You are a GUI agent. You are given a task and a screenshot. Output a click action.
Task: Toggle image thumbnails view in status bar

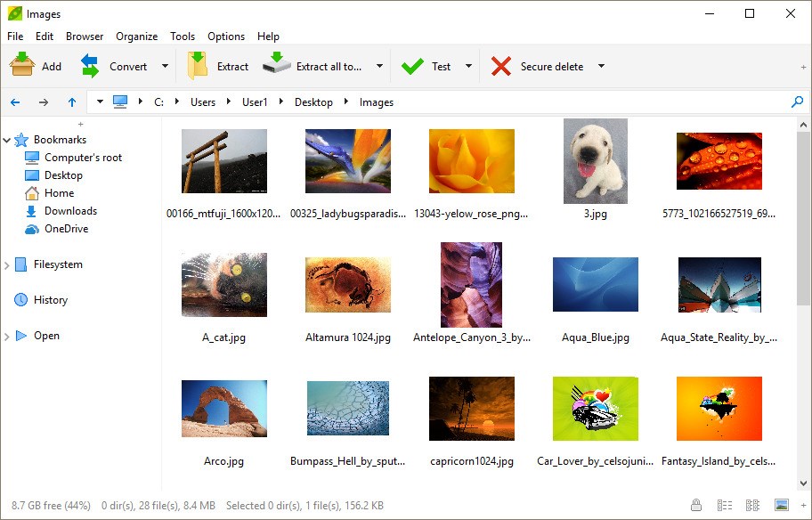click(781, 505)
